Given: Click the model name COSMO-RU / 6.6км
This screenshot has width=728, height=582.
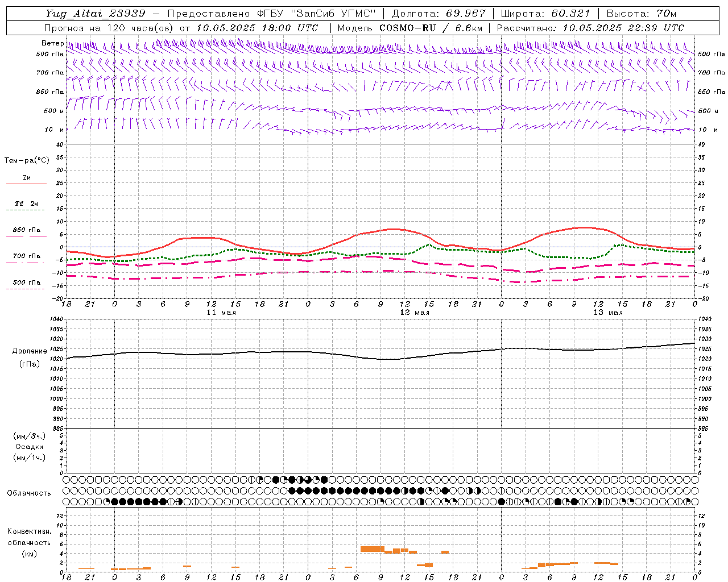Looking at the screenshot, I should [x=431, y=28].
